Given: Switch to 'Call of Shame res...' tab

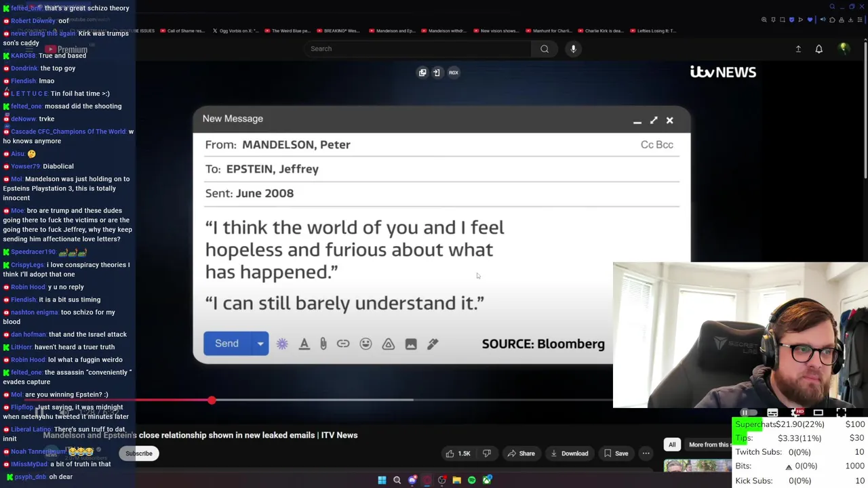Looking at the screenshot, I should 182,30.
